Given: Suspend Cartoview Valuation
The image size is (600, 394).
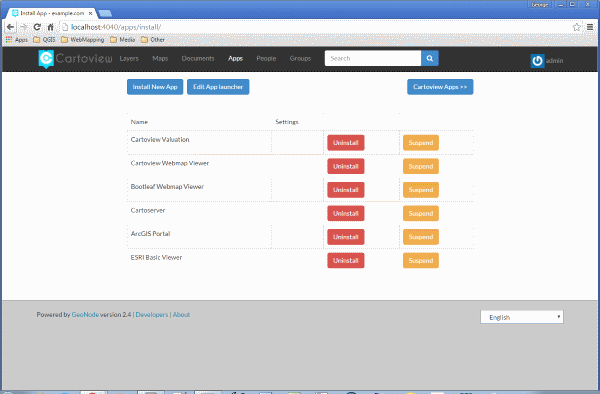Looking at the screenshot, I should click(x=421, y=143).
